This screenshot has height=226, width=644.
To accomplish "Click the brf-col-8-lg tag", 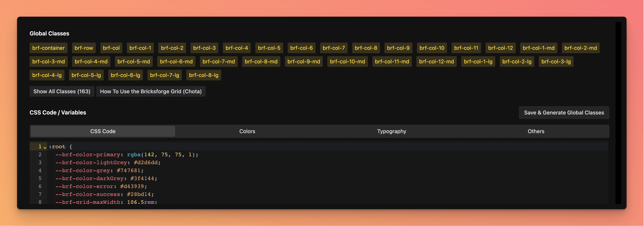I will (x=204, y=75).
